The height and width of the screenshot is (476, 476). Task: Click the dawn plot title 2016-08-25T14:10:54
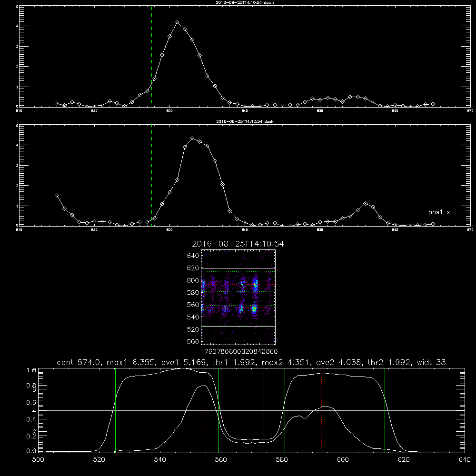tap(245, 2)
